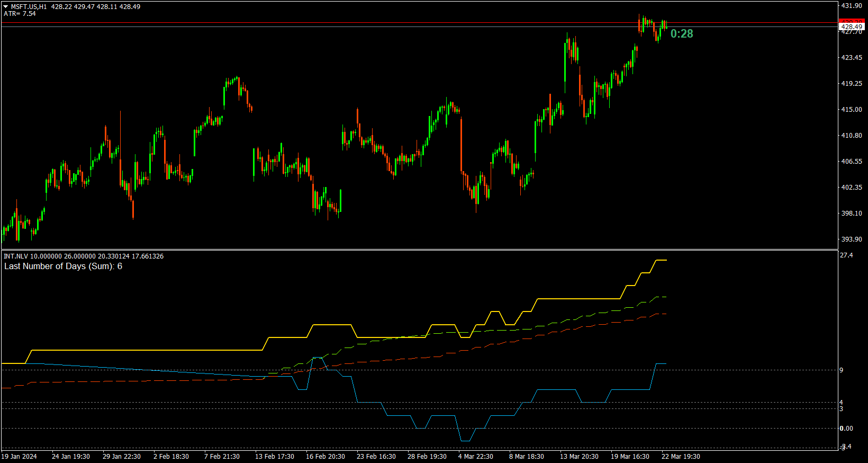The image size is (868, 463).
Task: Click the 22 Mar 19:30 time axis label
Action: [x=681, y=457]
